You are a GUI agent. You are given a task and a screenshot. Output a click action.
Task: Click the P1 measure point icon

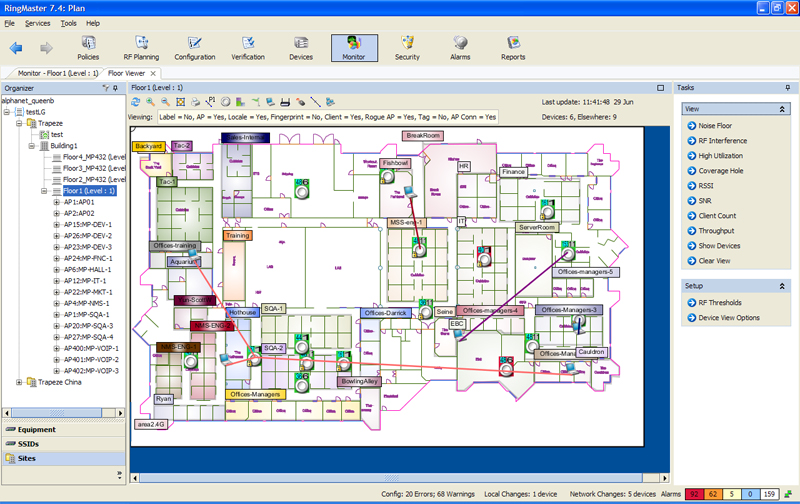[211, 102]
